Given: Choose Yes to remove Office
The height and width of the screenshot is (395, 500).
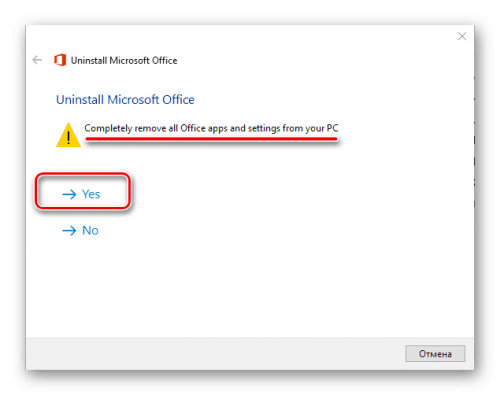Looking at the screenshot, I should pyautogui.click(x=91, y=194).
